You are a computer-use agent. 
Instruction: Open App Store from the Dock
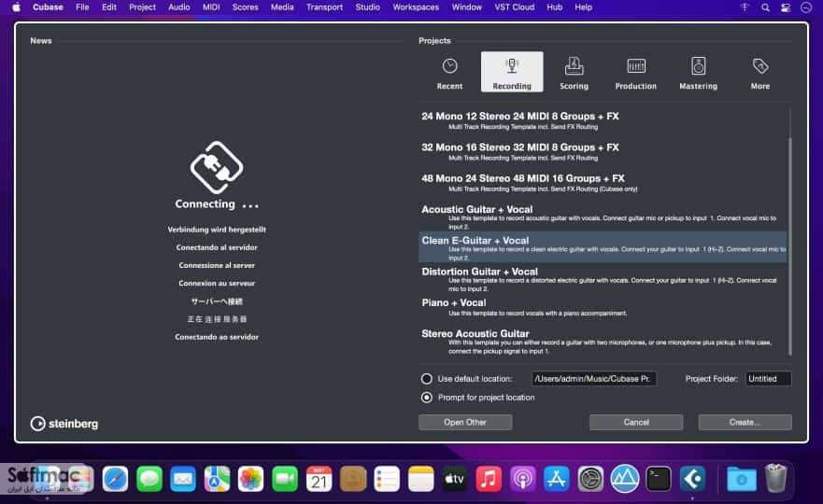[x=557, y=479]
